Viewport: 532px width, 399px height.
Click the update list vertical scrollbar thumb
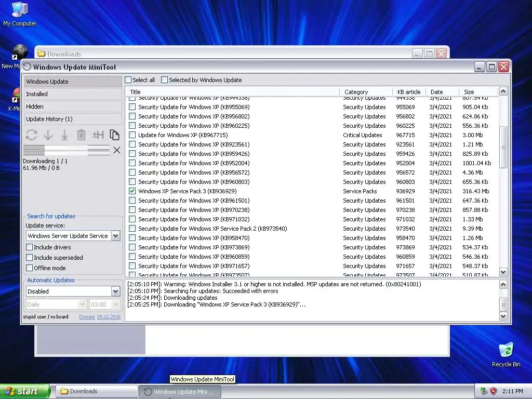point(503,147)
